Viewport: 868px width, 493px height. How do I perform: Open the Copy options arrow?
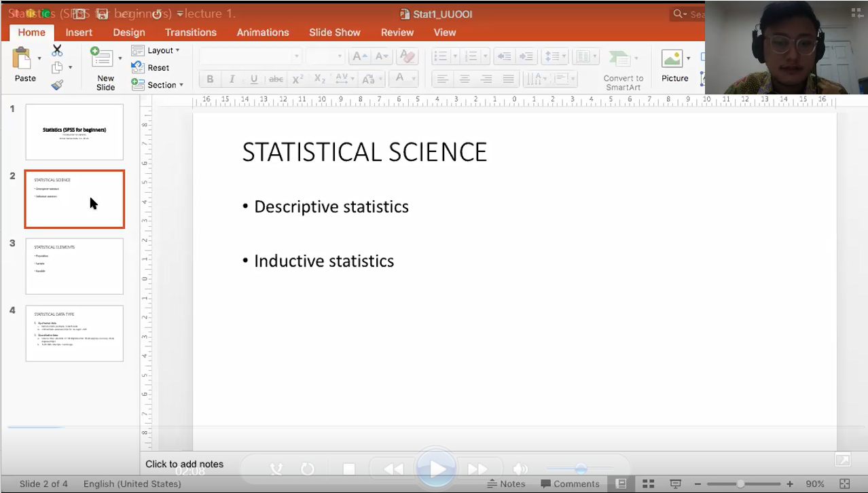[70, 67]
